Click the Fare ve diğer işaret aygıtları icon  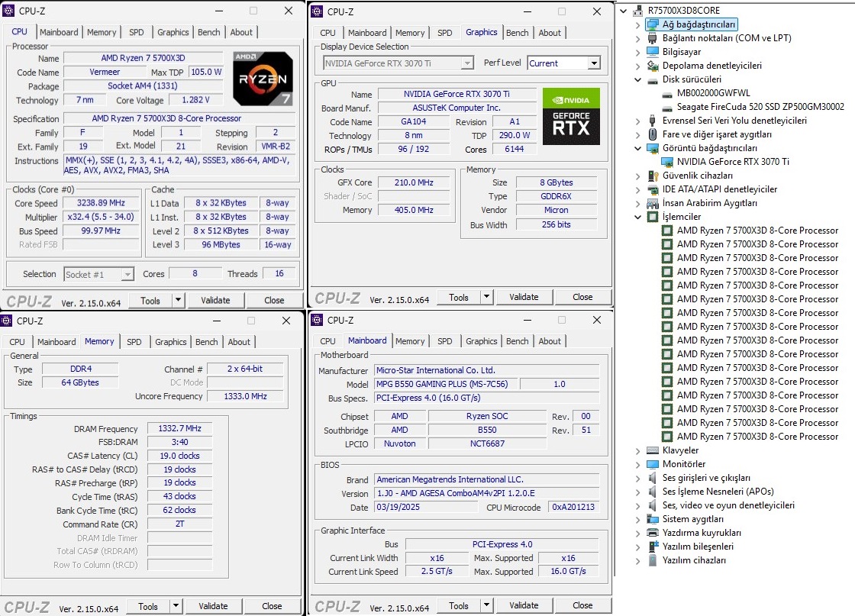(652, 134)
